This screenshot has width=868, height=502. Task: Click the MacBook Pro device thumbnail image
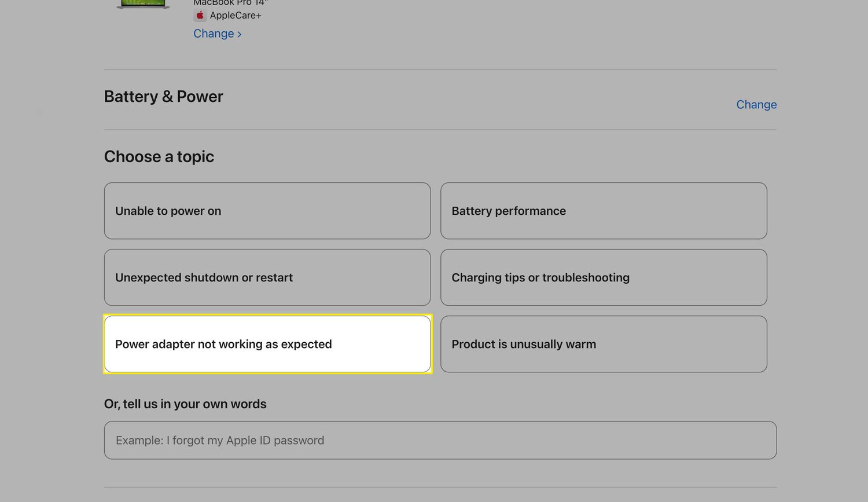point(143,3)
